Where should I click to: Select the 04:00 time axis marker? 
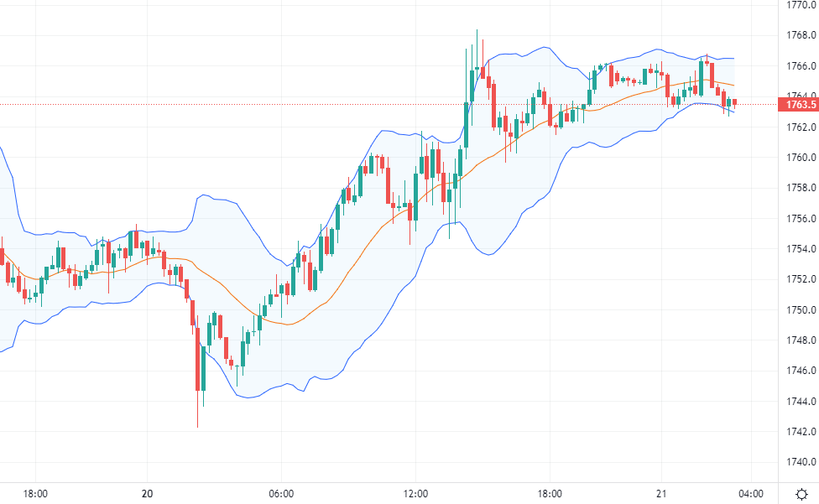pyautogui.click(x=750, y=493)
